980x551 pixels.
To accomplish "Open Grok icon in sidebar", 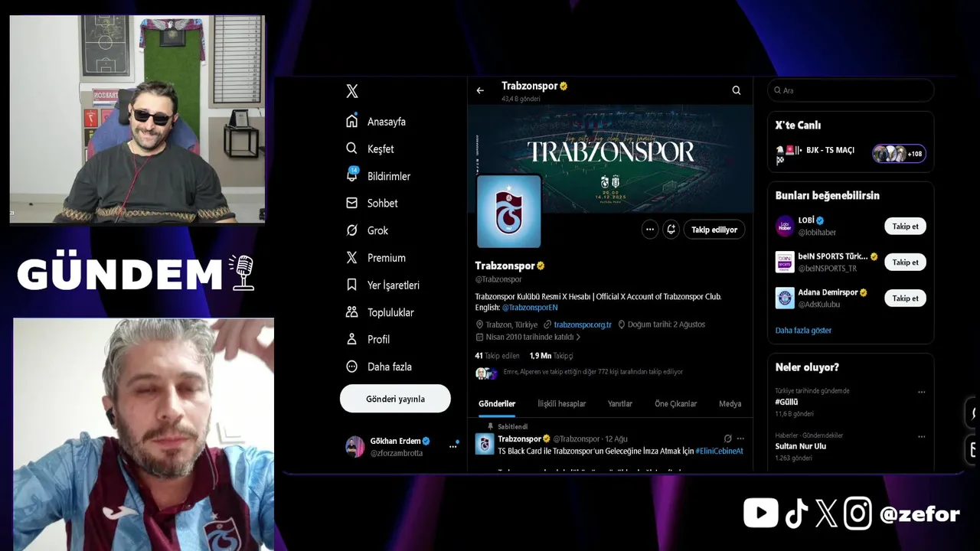I will (352, 230).
